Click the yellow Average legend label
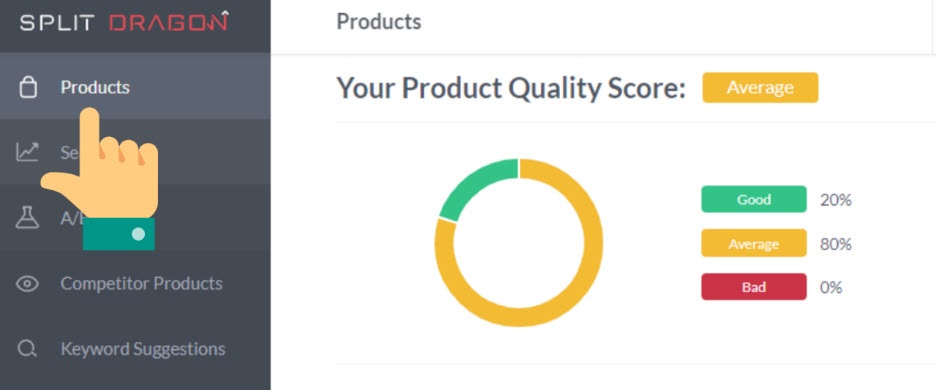The width and height of the screenshot is (936, 390). (753, 244)
